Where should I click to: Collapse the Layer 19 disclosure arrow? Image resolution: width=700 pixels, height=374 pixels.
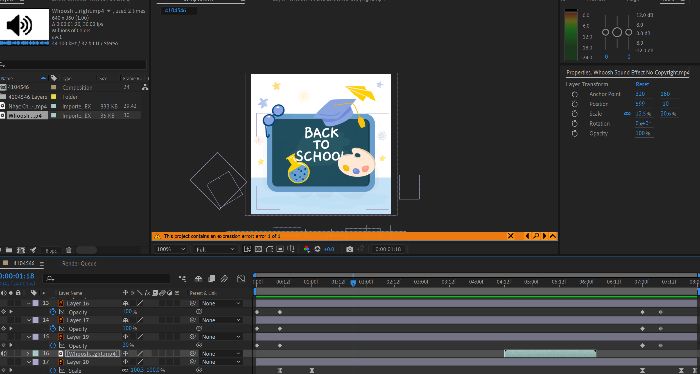29,337
